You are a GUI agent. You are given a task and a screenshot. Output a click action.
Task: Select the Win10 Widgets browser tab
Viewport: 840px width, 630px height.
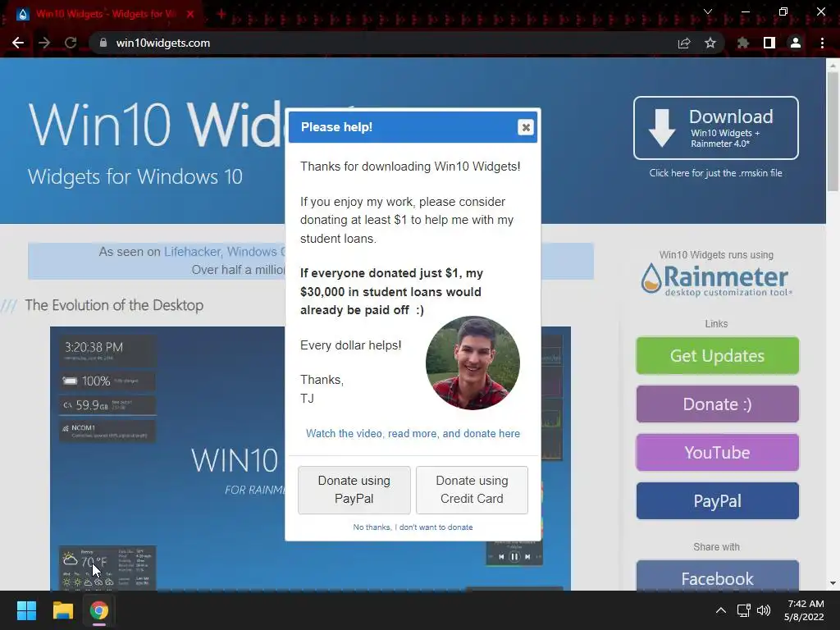(x=106, y=14)
